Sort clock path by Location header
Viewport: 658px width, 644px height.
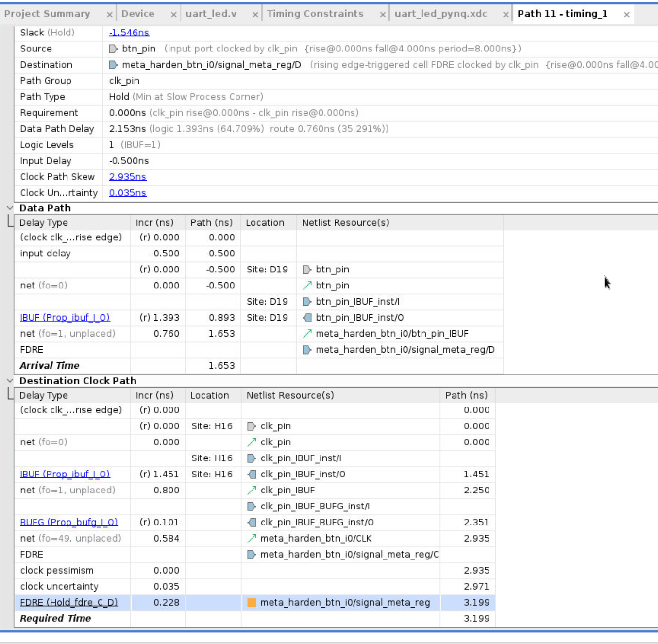point(213,395)
